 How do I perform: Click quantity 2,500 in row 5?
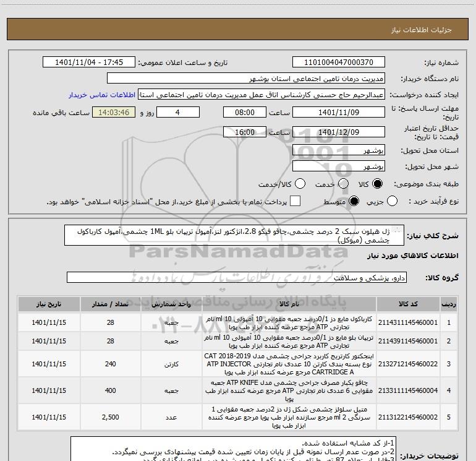[x=110, y=417]
